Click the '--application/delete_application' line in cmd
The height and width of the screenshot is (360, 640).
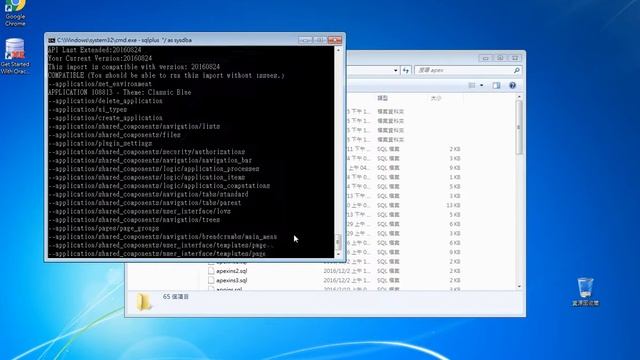(105, 101)
